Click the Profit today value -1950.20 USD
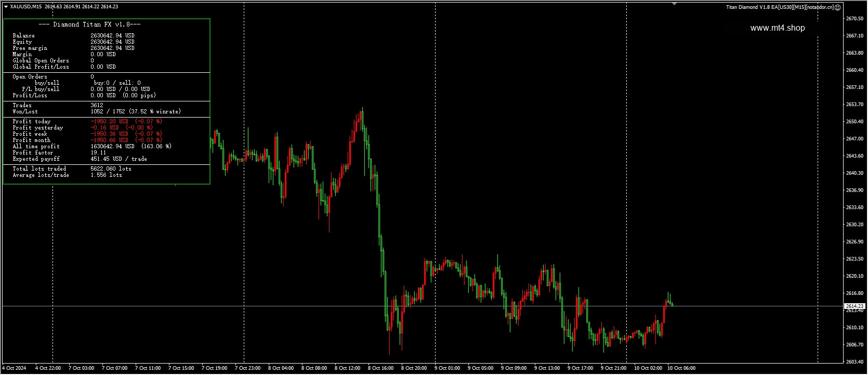The width and height of the screenshot is (868, 375). (126, 122)
